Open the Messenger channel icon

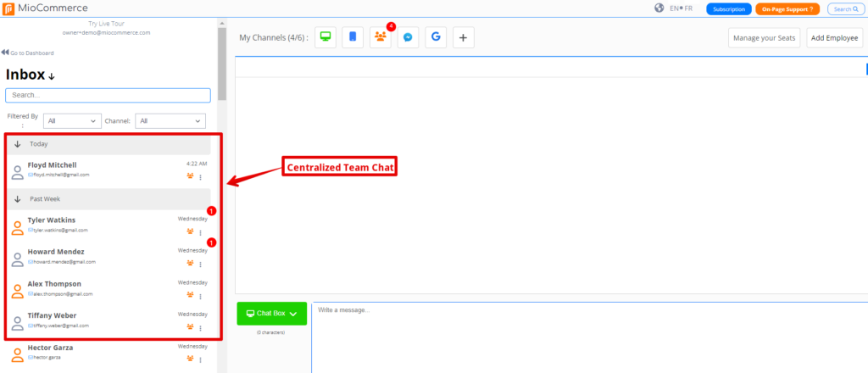tap(408, 37)
